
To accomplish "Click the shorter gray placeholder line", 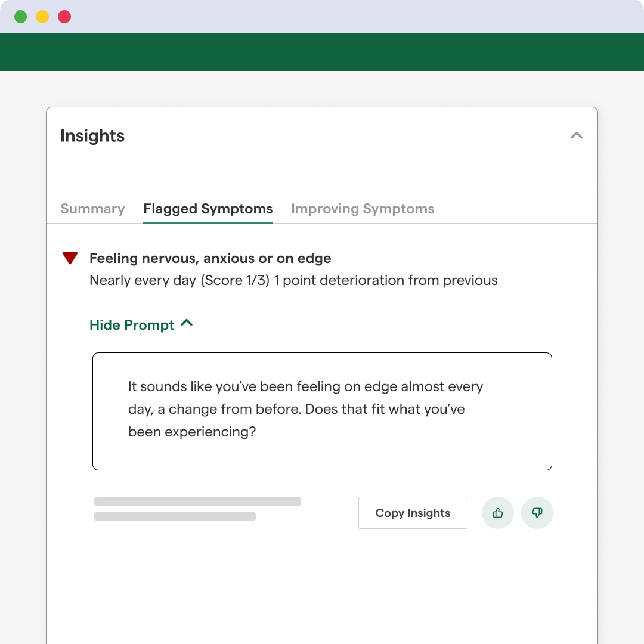I will pos(175,516).
